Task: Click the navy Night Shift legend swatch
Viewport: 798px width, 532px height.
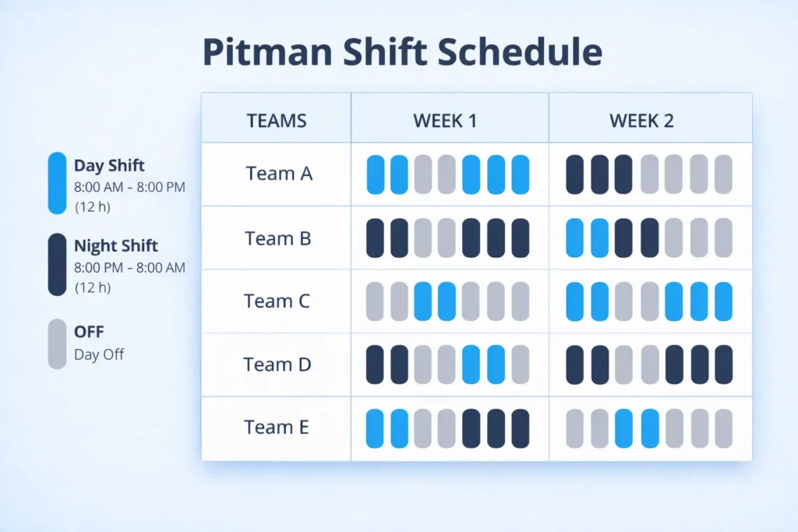Action: pyautogui.click(x=57, y=265)
